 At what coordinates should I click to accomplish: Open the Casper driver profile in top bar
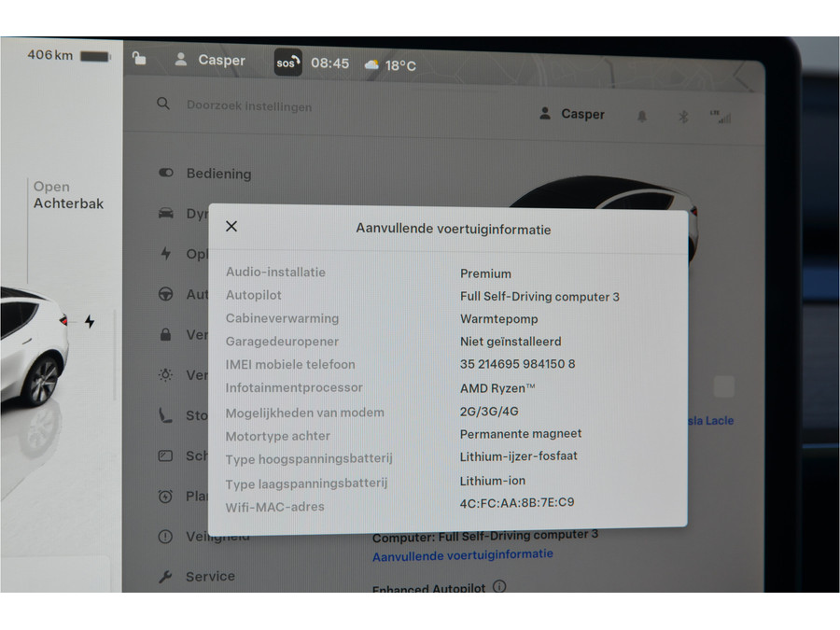click(x=211, y=60)
